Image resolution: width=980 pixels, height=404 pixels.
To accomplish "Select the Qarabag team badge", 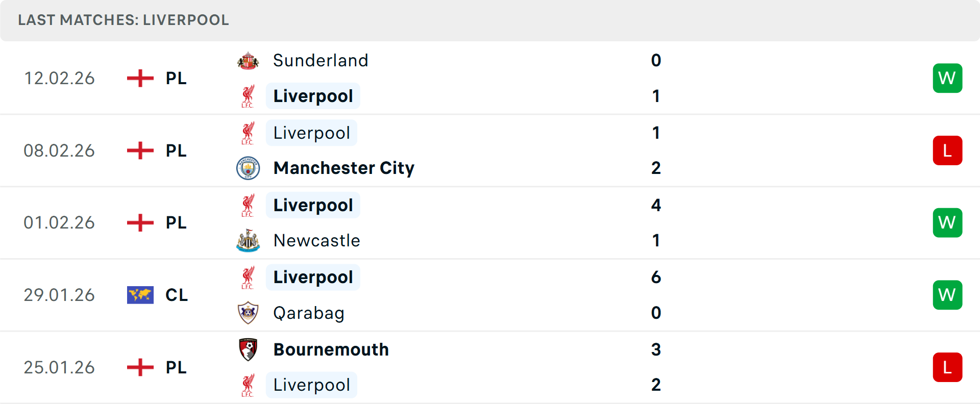I will coord(249,313).
